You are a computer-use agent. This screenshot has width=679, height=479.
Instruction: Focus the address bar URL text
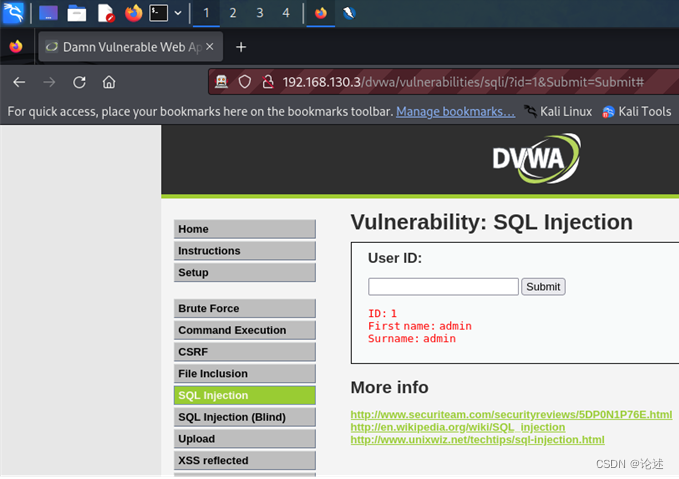(x=463, y=82)
